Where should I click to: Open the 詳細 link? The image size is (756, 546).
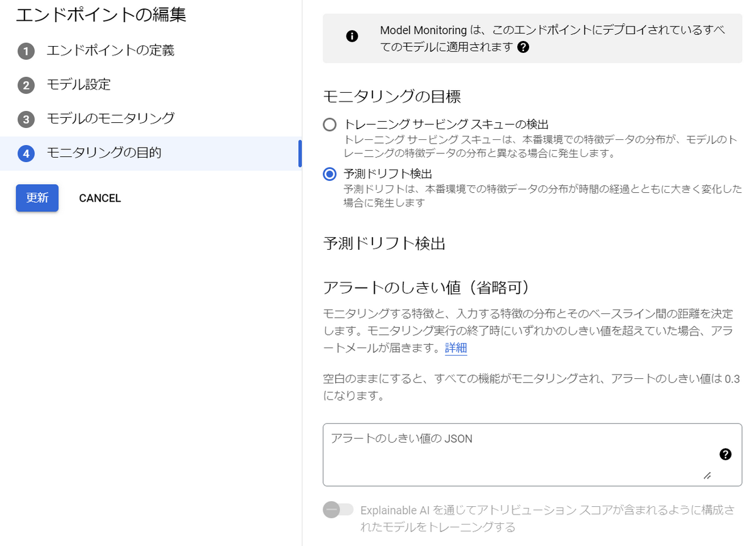[456, 348]
